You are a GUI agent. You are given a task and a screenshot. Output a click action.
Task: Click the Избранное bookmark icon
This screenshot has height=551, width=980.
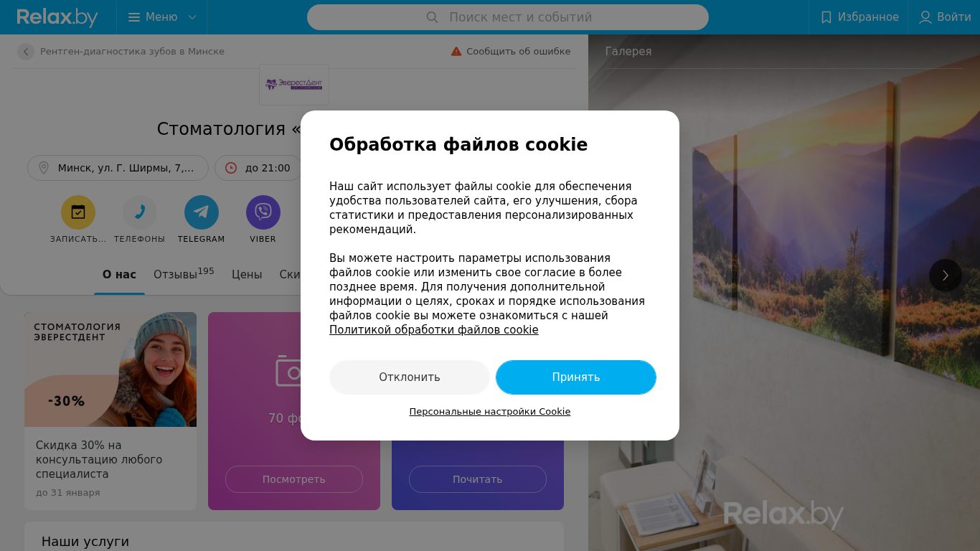826,17
